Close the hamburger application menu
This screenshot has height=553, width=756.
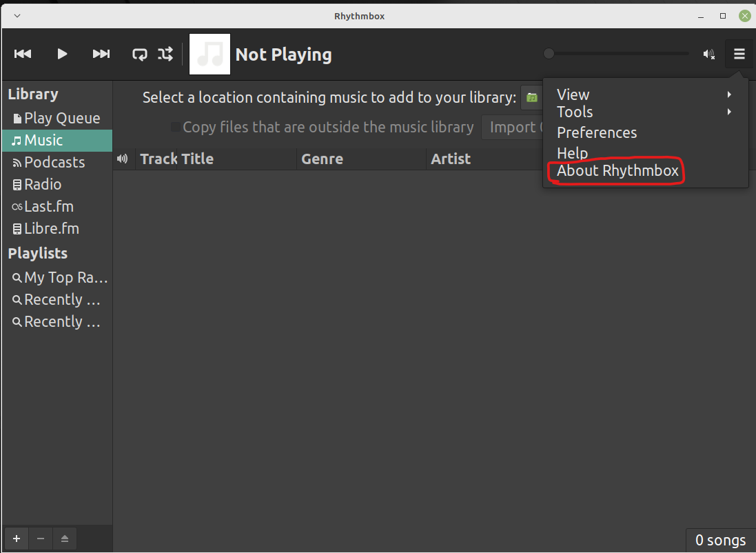(x=739, y=54)
